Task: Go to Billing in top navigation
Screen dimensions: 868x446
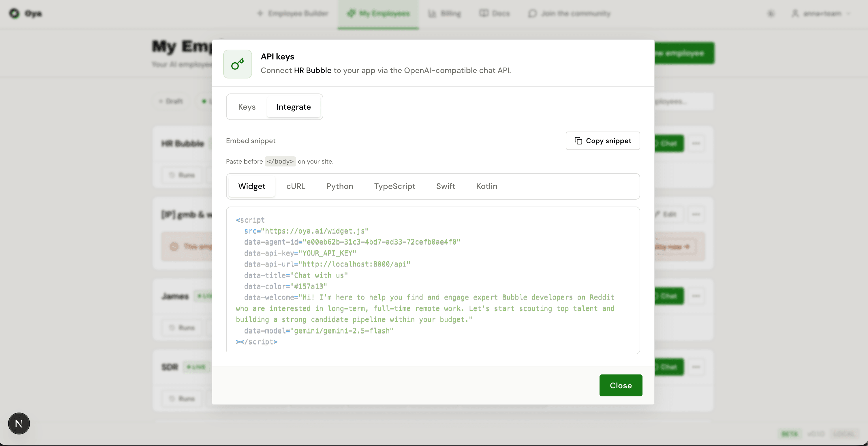Action: [x=444, y=14]
